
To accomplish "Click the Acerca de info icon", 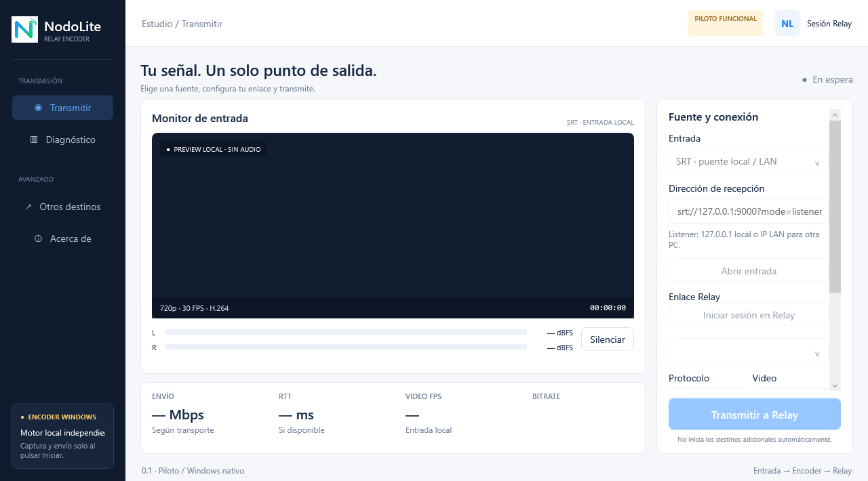I will tap(38, 238).
